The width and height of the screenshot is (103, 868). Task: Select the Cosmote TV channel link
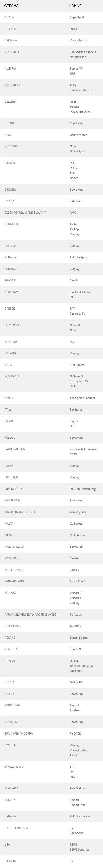tap(77, 314)
